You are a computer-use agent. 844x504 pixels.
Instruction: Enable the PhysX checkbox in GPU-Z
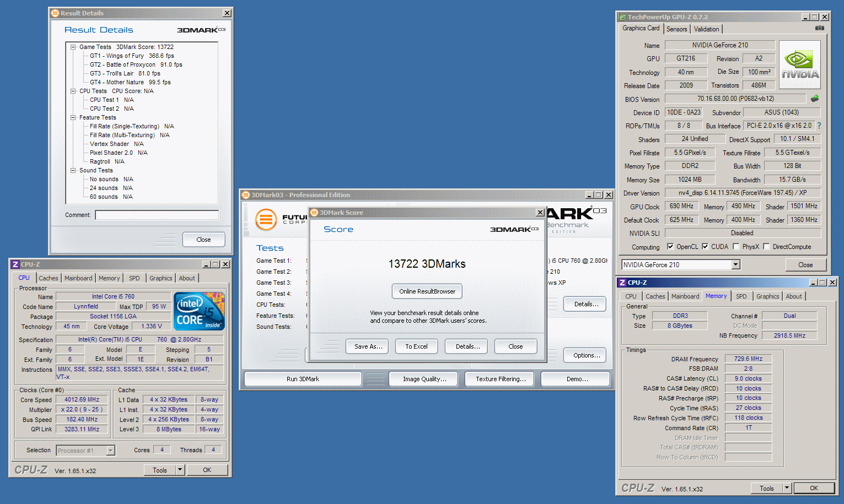[736, 247]
